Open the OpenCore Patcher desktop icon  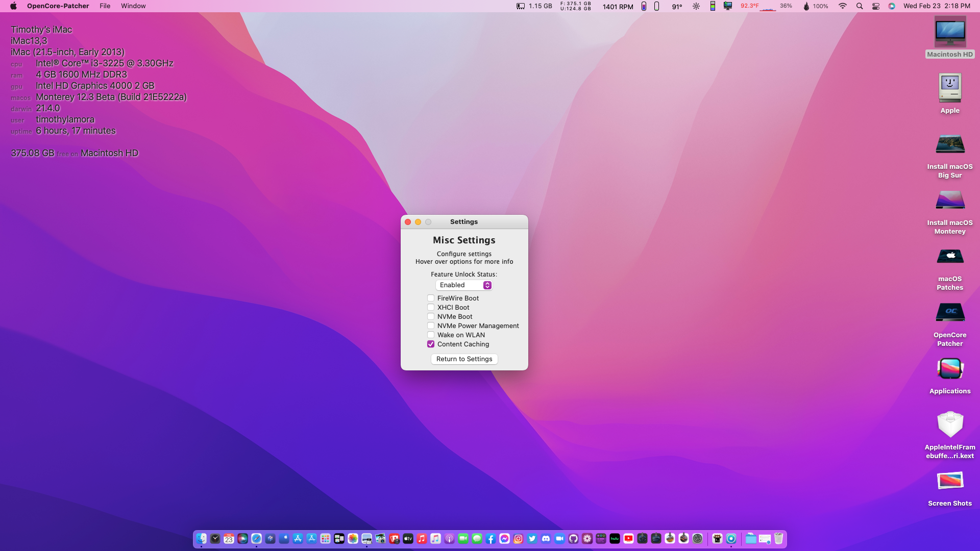pos(950,313)
